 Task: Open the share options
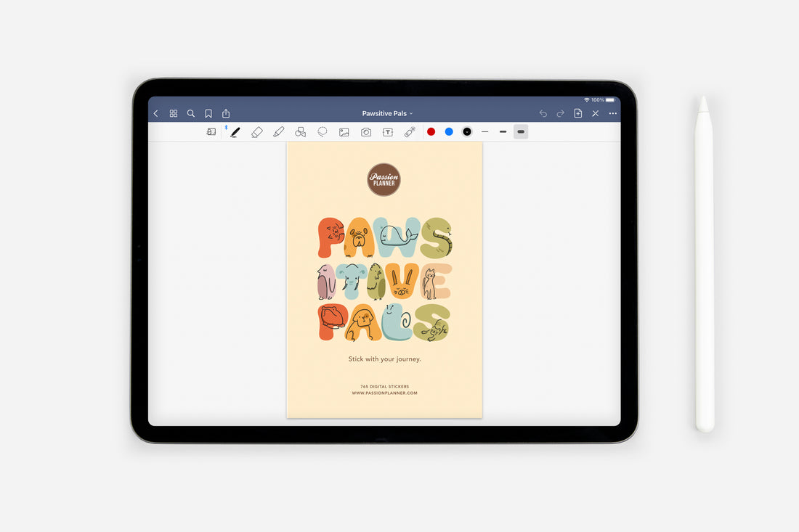(226, 113)
